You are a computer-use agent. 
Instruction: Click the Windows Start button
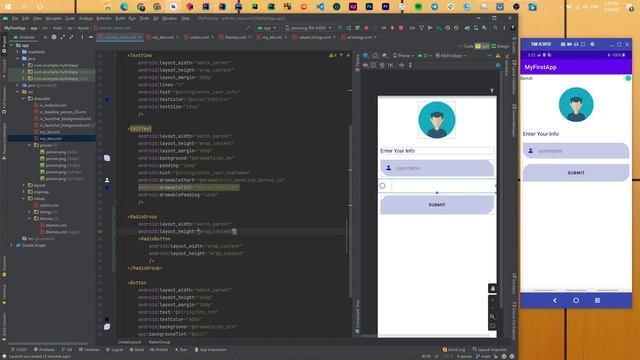point(8,7)
